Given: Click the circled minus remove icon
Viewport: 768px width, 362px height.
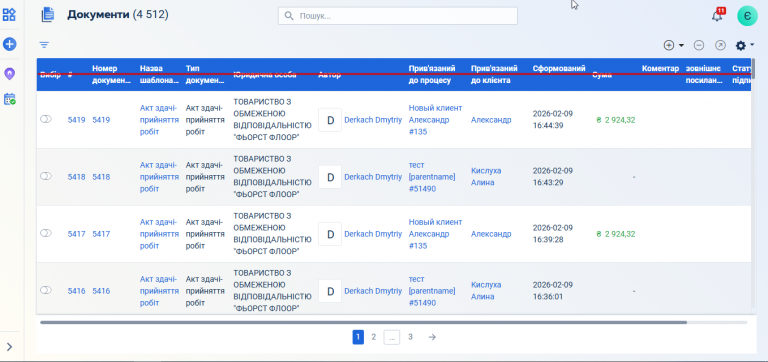Looking at the screenshot, I should [699, 46].
